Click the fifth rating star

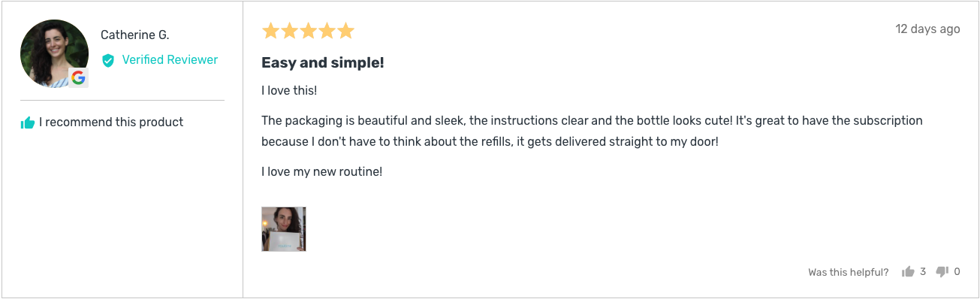(345, 31)
